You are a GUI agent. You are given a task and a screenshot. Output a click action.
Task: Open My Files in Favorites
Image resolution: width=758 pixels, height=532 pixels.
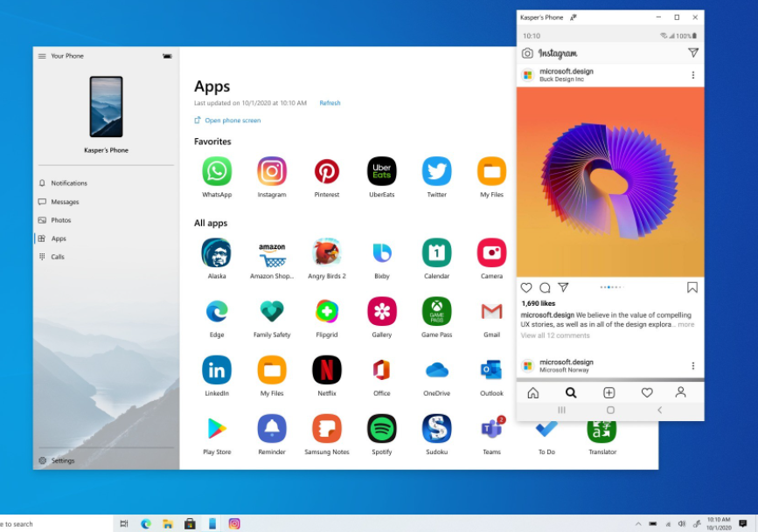(x=491, y=171)
